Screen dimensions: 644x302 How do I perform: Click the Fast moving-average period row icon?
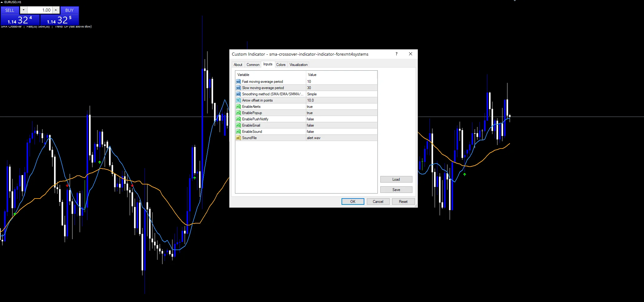click(x=238, y=82)
